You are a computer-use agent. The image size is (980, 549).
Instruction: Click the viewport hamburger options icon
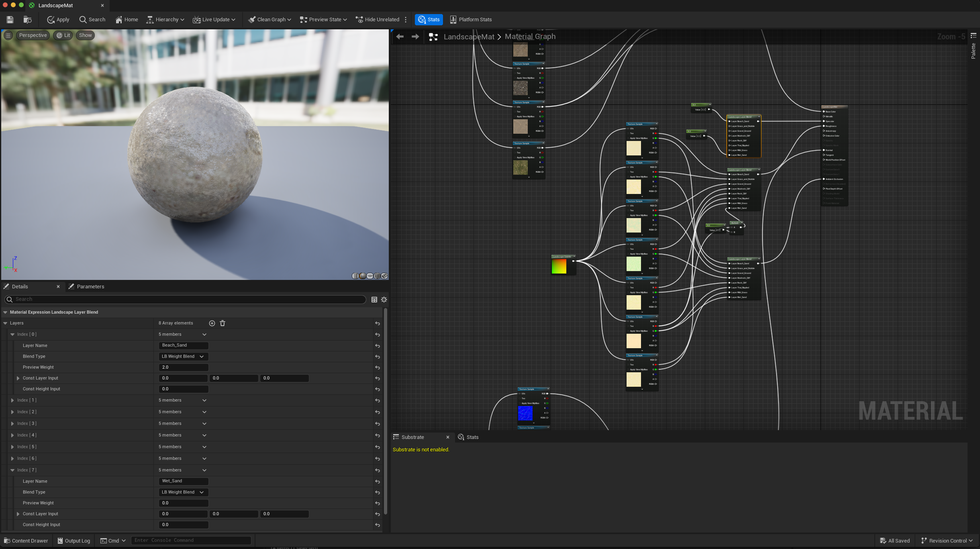click(x=8, y=35)
